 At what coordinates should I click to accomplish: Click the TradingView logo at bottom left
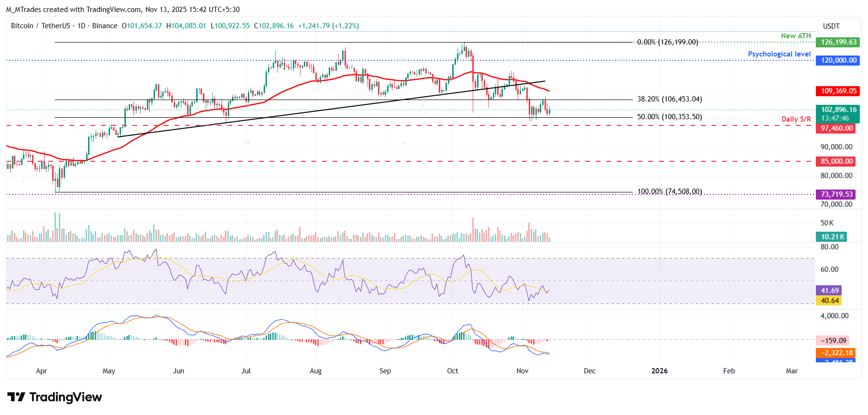pyautogui.click(x=55, y=397)
